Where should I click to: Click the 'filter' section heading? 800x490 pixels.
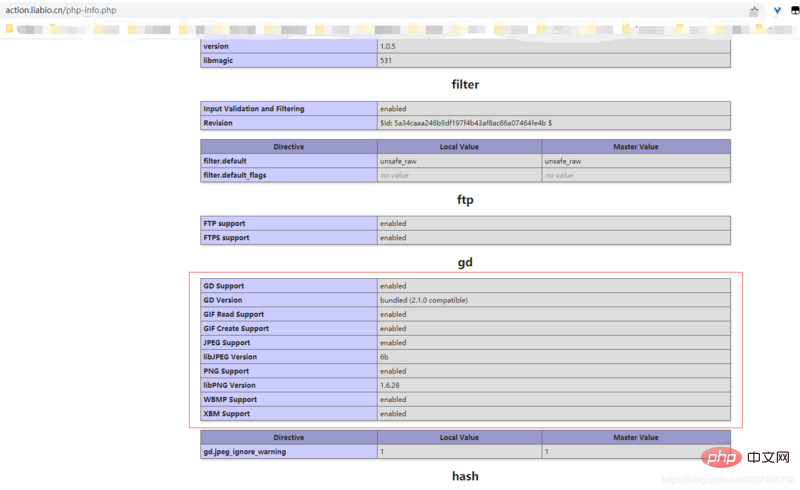[465, 85]
